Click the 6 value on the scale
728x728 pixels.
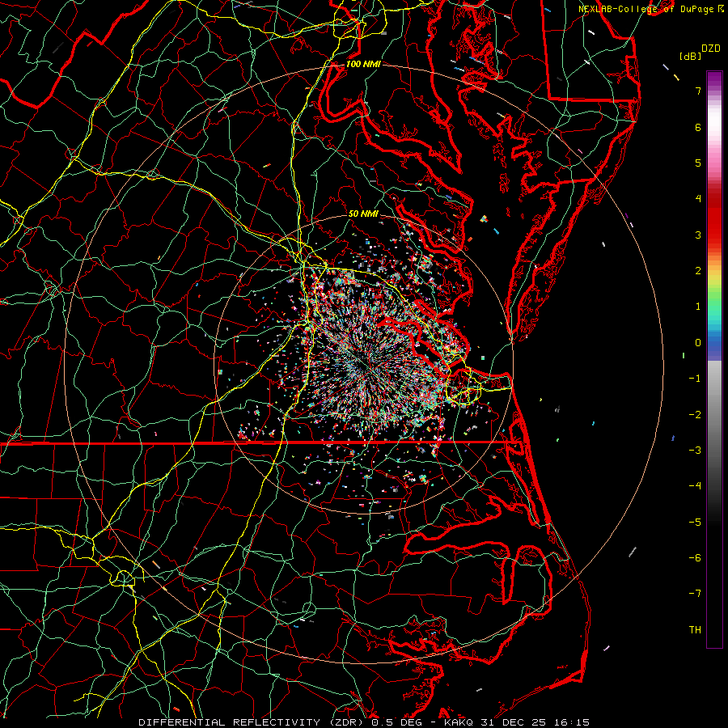[698, 127]
